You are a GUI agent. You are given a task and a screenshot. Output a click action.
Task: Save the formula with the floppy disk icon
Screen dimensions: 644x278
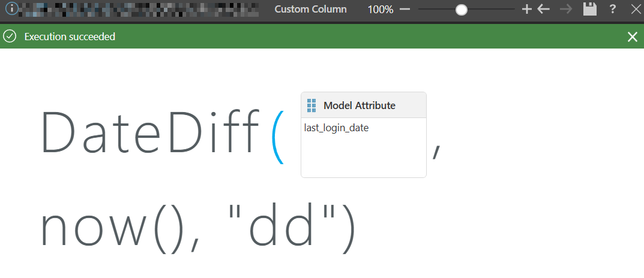(x=590, y=10)
